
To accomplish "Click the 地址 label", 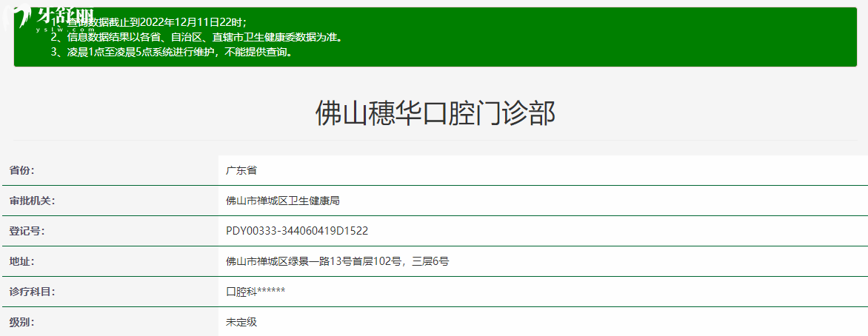I will (x=21, y=261).
